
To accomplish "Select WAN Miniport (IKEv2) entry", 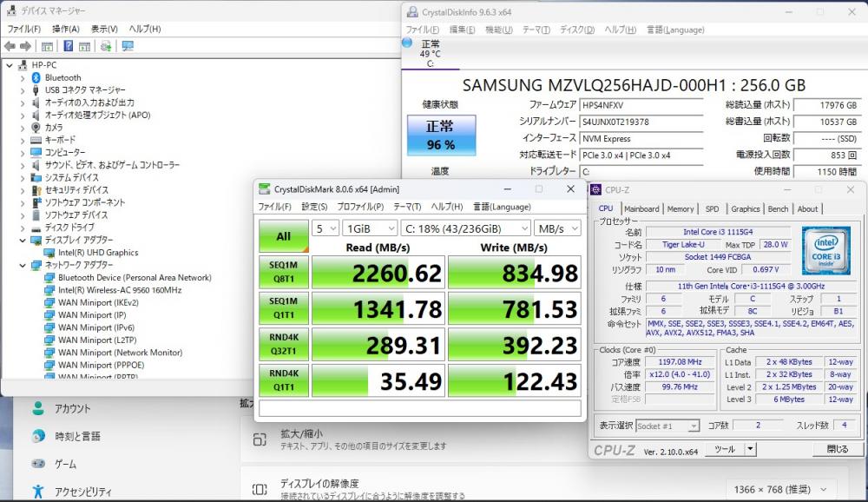I will [98, 302].
